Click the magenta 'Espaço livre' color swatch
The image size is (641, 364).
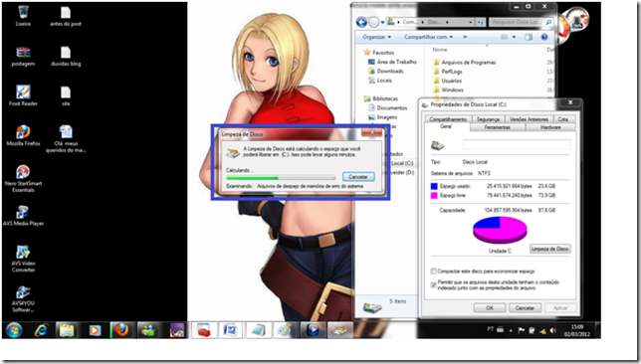click(434, 196)
